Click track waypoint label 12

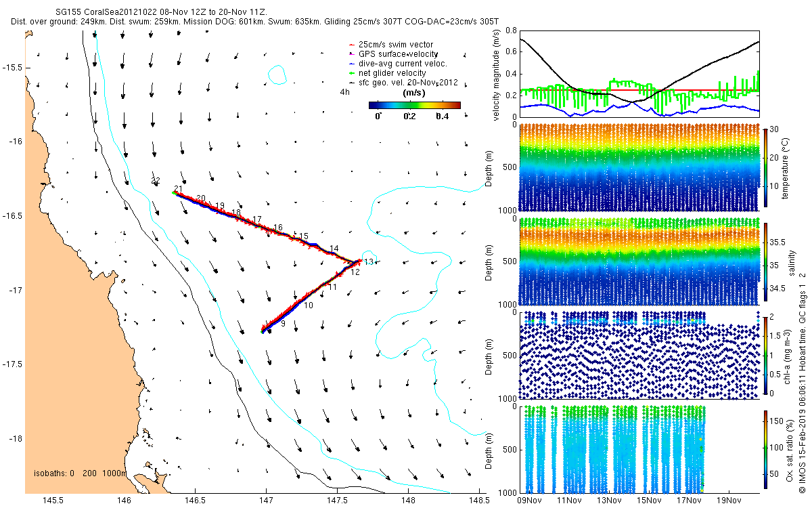pos(355,272)
